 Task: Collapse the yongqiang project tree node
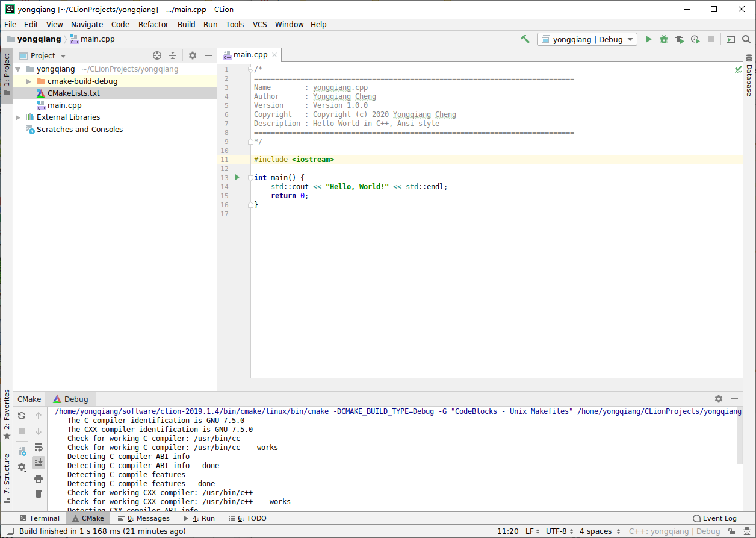point(17,69)
